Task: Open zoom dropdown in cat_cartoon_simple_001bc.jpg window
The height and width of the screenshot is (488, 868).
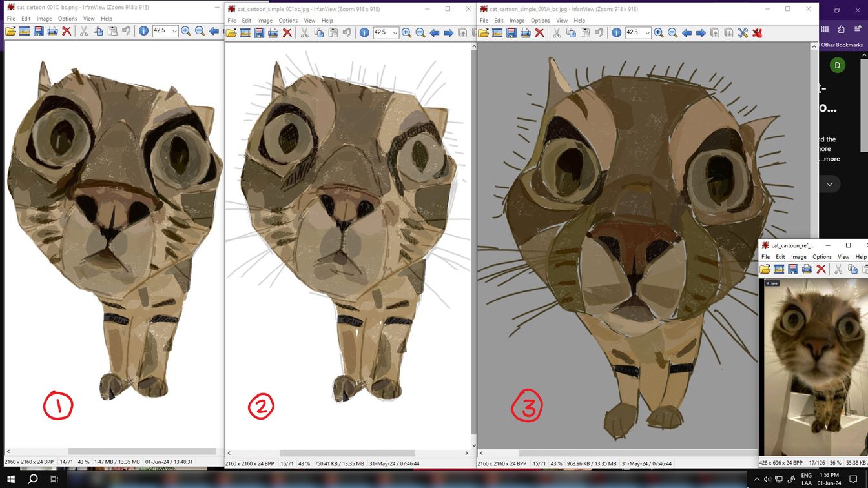Action: tap(395, 33)
